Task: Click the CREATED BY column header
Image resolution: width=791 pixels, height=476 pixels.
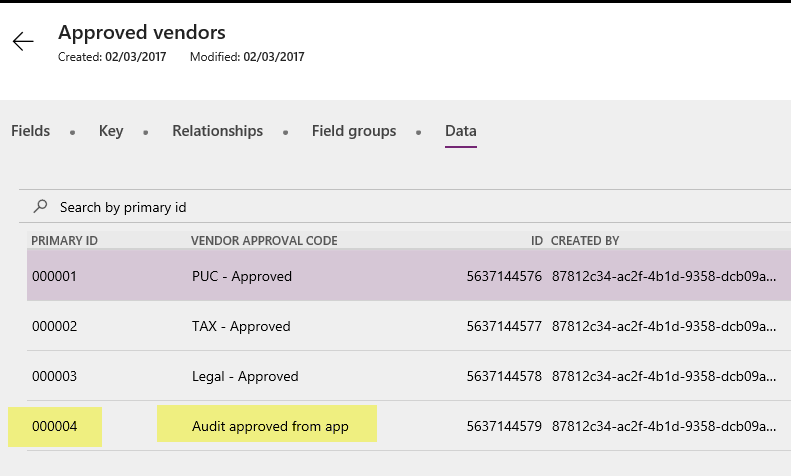Action: [585, 241]
